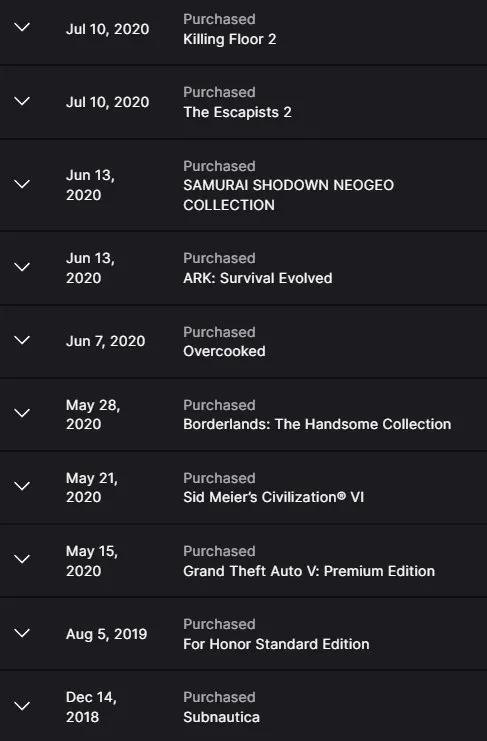Image resolution: width=487 pixels, height=741 pixels.
Task: Expand For Honor Standard Edition chevron
Action: click(22, 633)
